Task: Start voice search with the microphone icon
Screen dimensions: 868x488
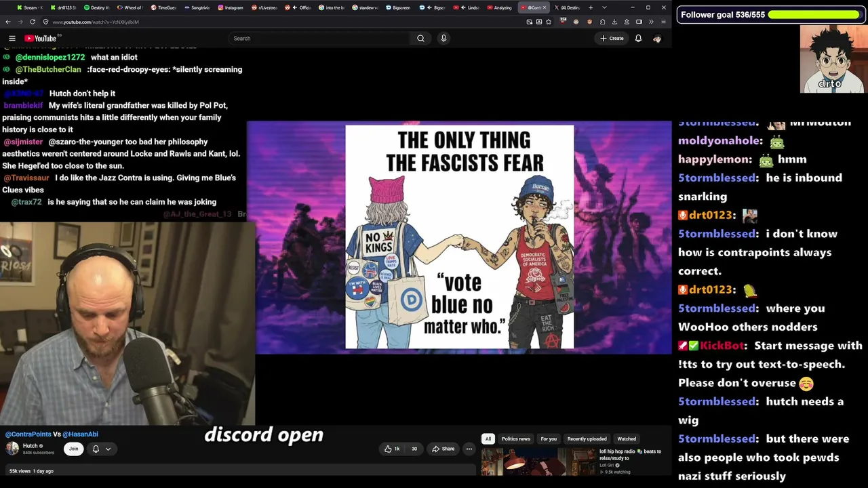Action: pyautogui.click(x=443, y=39)
